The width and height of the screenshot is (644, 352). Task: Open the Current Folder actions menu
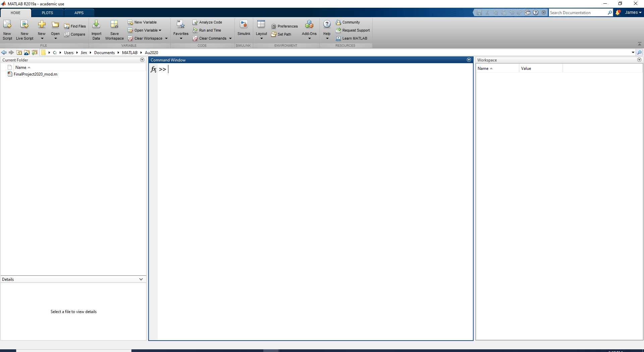[x=142, y=60]
